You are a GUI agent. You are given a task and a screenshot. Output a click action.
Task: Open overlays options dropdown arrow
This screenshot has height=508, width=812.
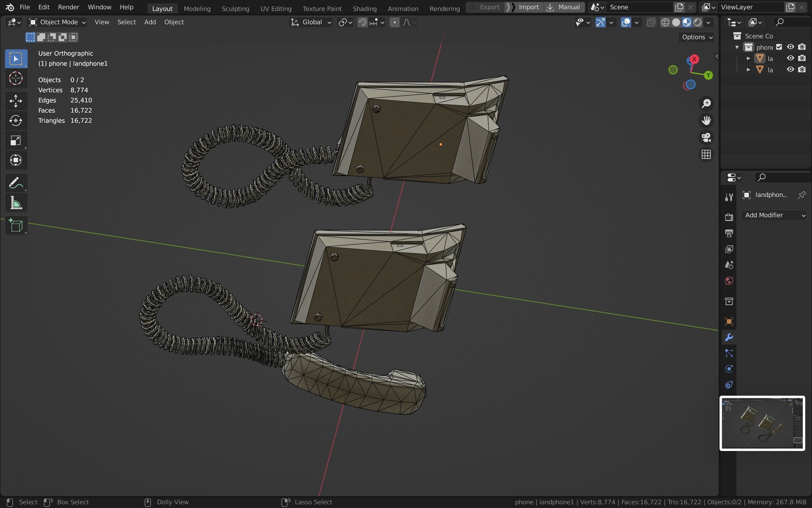coord(637,23)
